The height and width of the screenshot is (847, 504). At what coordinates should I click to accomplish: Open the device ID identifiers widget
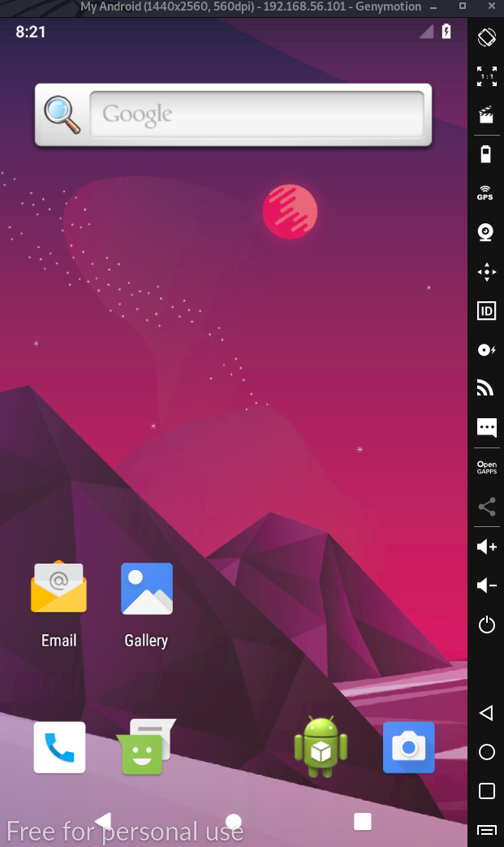487,311
